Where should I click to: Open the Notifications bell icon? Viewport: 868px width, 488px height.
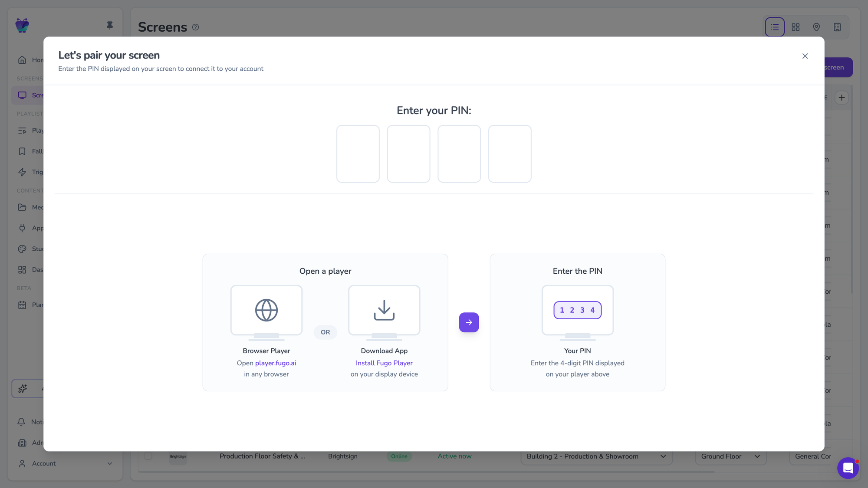21,422
